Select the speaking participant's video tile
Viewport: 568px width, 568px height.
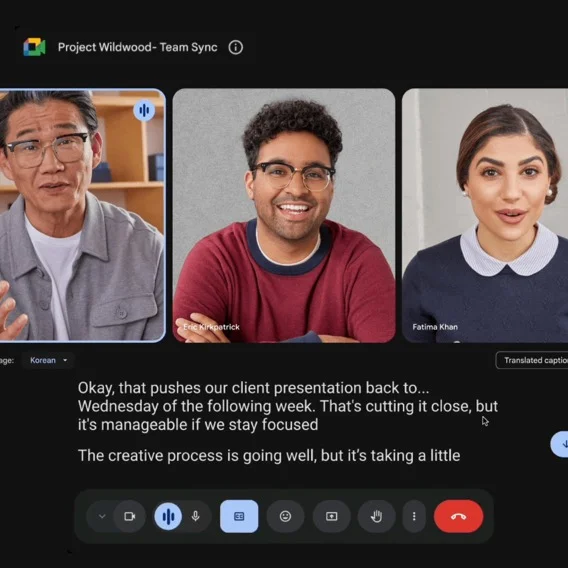(x=82, y=216)
